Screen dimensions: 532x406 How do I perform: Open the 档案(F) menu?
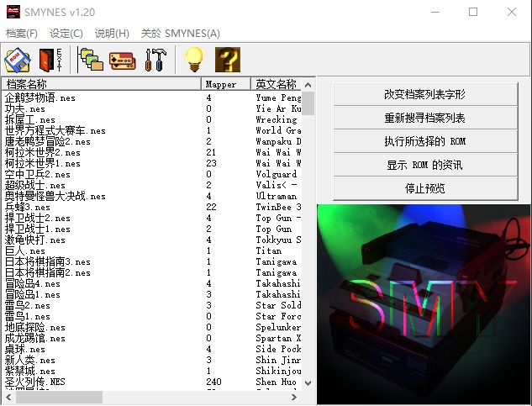[x=22, y=34]
